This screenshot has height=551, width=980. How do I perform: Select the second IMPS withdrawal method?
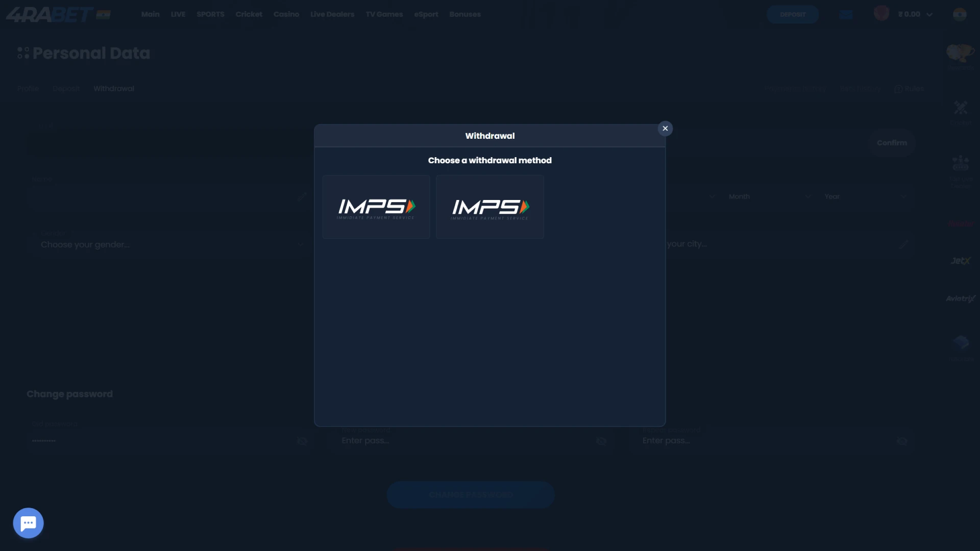[489, 207]
